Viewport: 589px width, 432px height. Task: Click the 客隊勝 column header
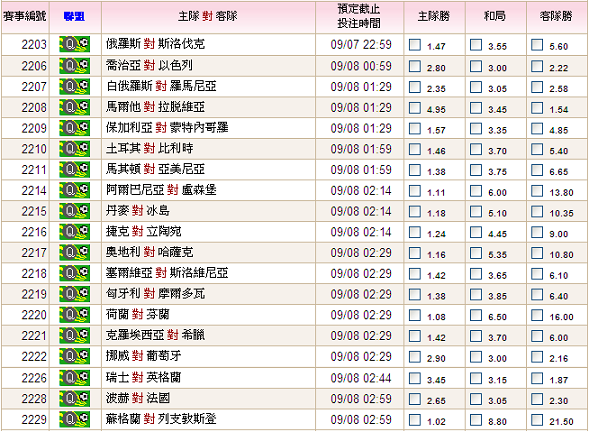(x=556, y=16)
